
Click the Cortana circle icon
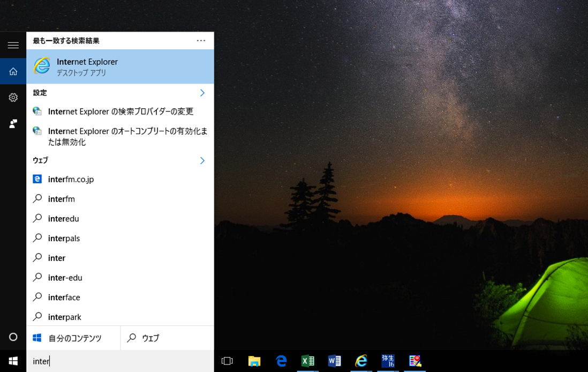[x=13, y=337]
